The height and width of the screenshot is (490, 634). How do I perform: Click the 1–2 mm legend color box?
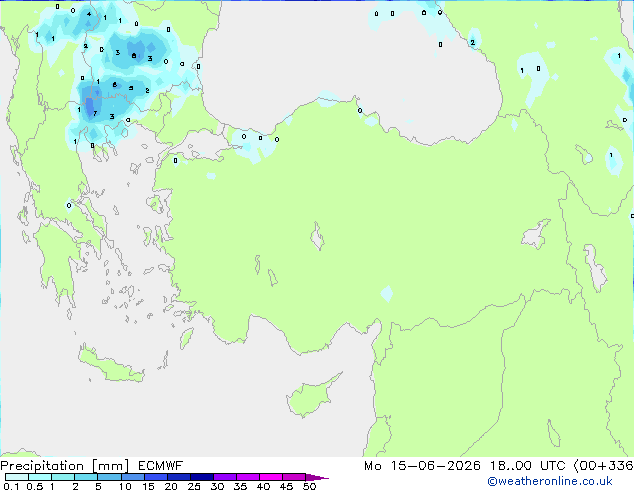63,477
